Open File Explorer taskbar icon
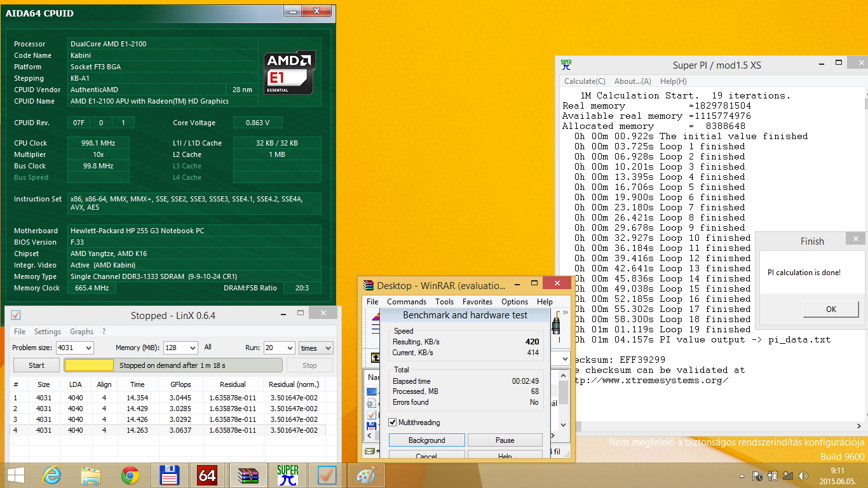 point(91,475)
